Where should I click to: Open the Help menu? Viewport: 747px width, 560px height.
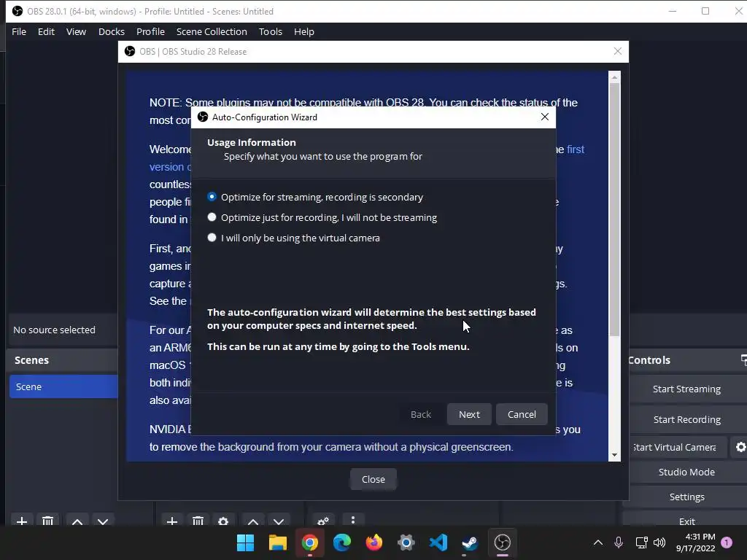(304, 31)
